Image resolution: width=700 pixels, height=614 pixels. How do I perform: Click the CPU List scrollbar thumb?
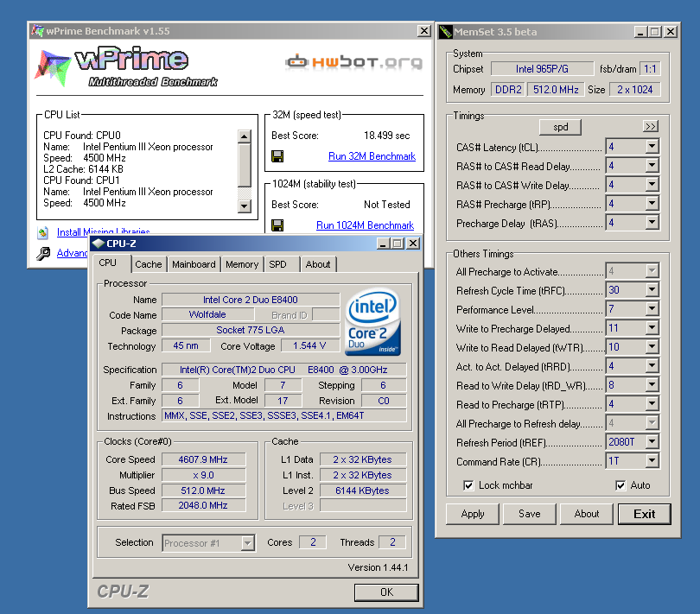[x=245, y=165]
